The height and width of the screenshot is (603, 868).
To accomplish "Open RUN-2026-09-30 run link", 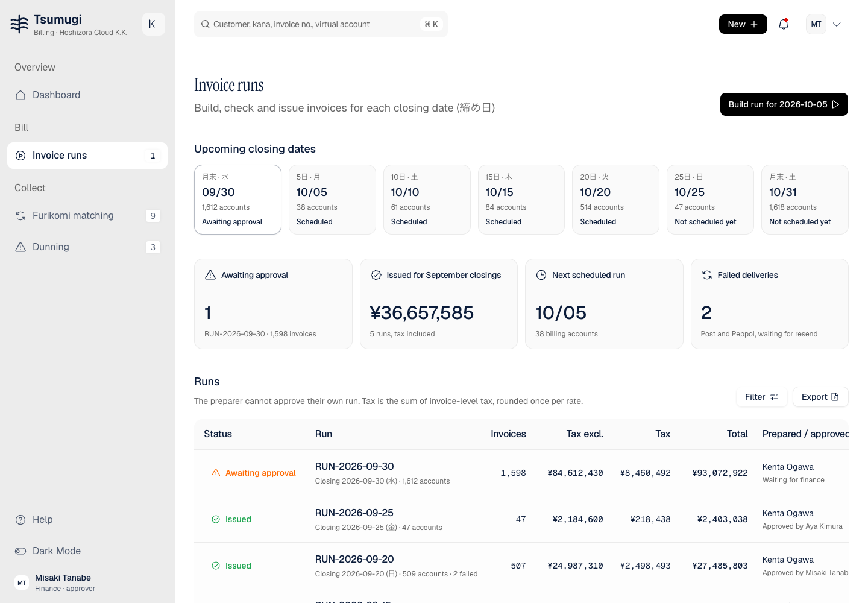I will [x=354, y=466].
